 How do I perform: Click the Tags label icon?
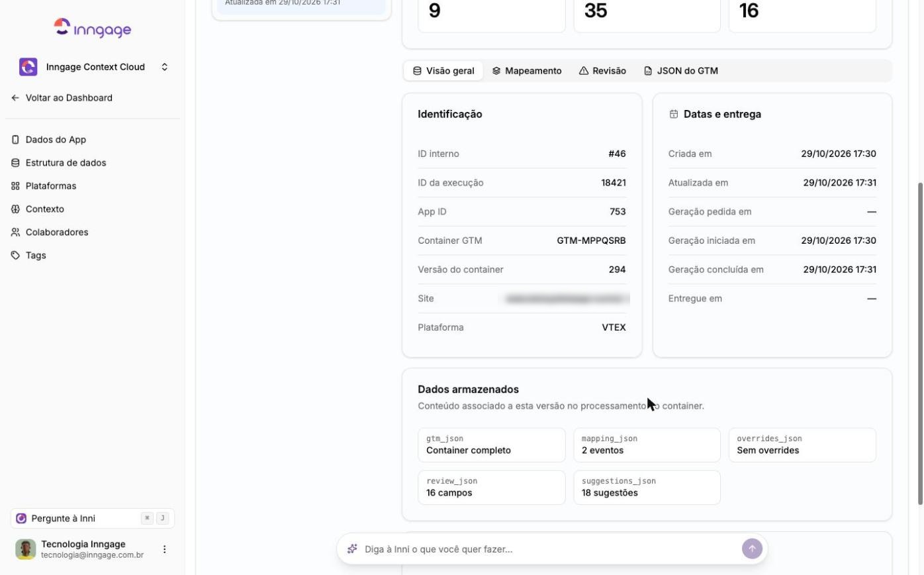15,256
